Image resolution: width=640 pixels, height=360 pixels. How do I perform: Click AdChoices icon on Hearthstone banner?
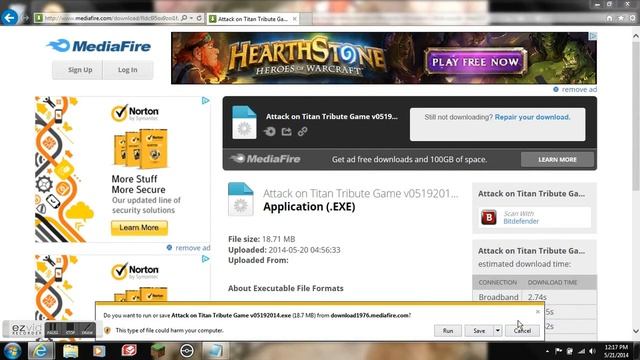(593, 36)
